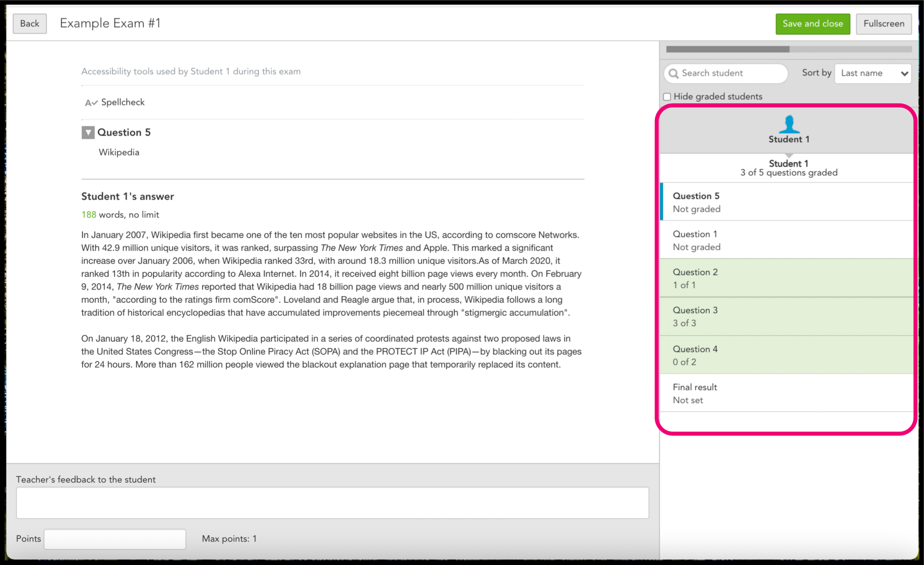Click the Points input field
Screen dimensions: 924x565
pyautogui.click(x=115, y=539)
